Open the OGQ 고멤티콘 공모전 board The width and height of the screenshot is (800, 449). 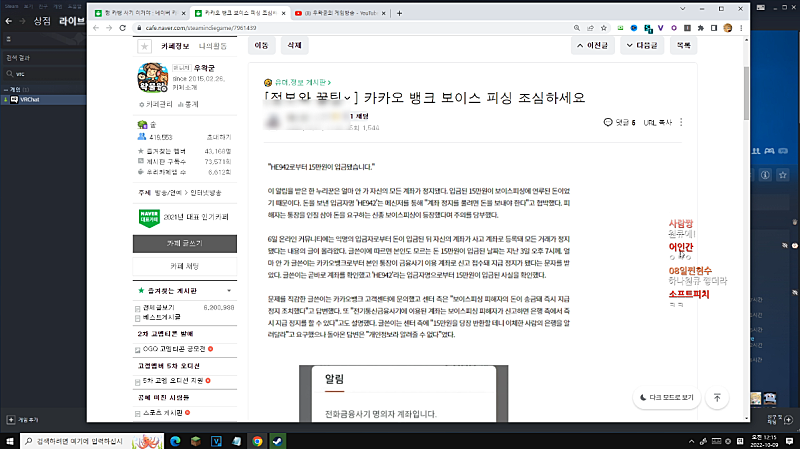click(173, 349)
